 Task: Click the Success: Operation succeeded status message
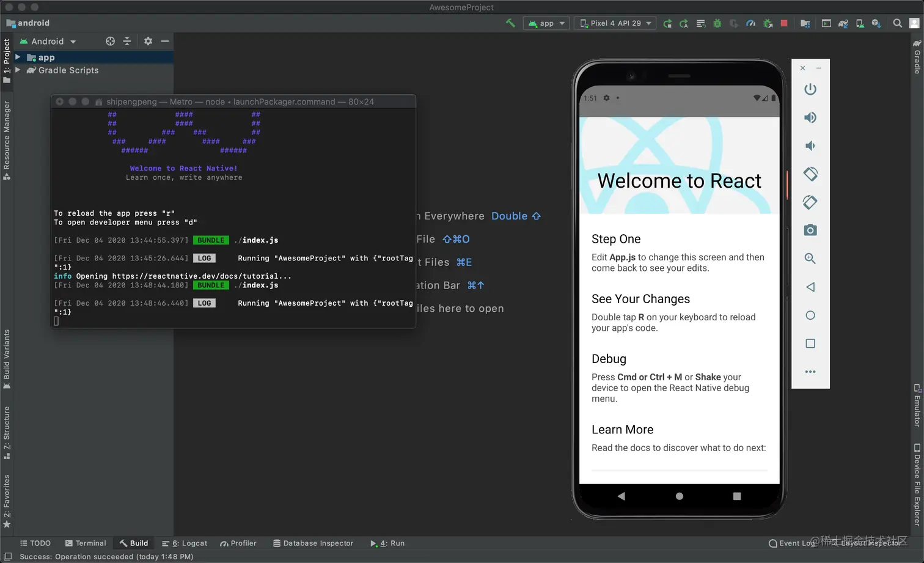pos(106,557)
